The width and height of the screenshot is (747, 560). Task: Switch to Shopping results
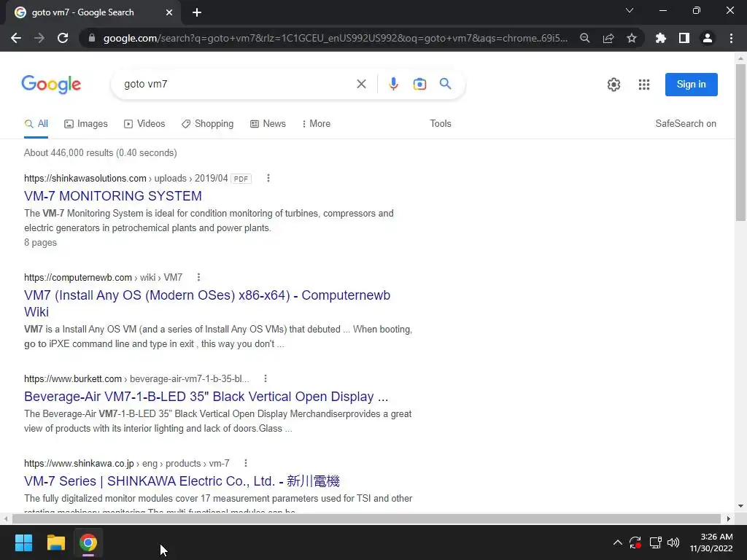pyautogui.click(x=208, y=124)
